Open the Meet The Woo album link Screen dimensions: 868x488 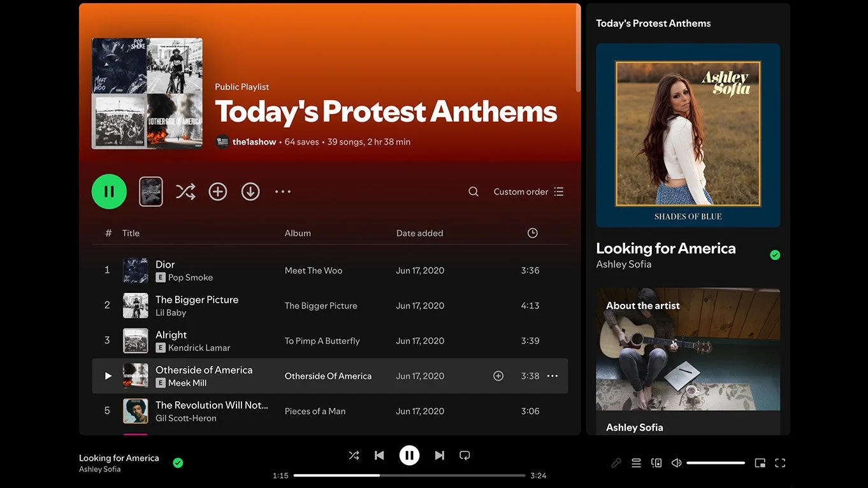tap(314, 271)
